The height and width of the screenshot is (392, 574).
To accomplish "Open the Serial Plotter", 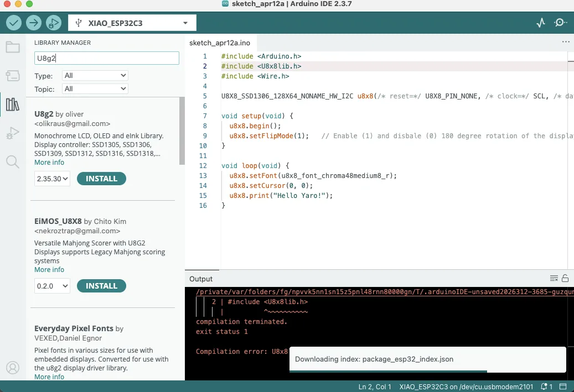I will (x=541, y=23).
